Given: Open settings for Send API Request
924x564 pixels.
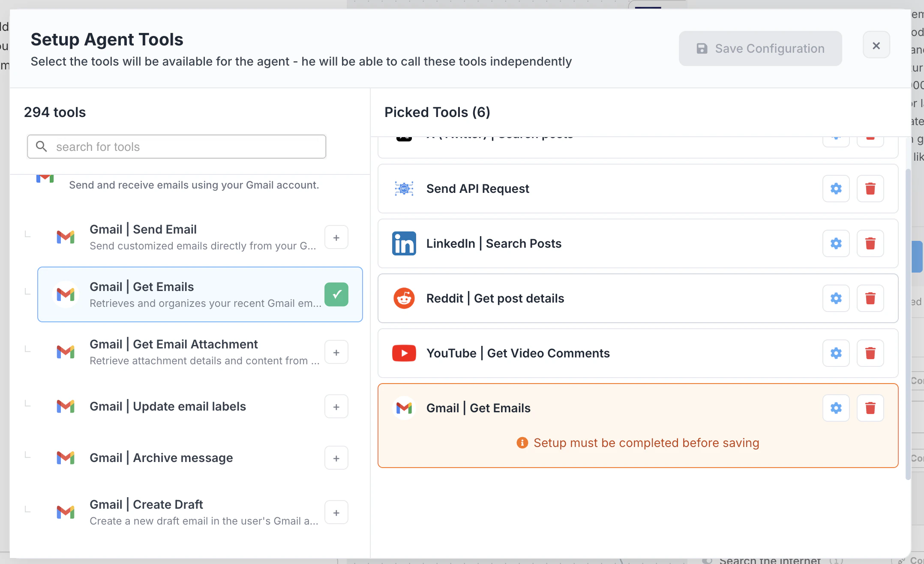Looking at the screenshot, I should [x=836, y=189].
